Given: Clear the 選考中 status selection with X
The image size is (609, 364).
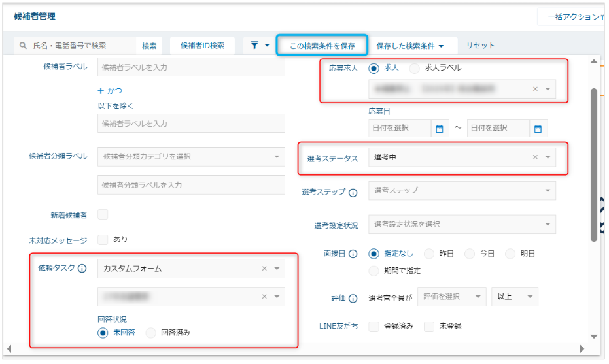Looking at the screenshot, I should pyautogui.click(x=534, y=157).
